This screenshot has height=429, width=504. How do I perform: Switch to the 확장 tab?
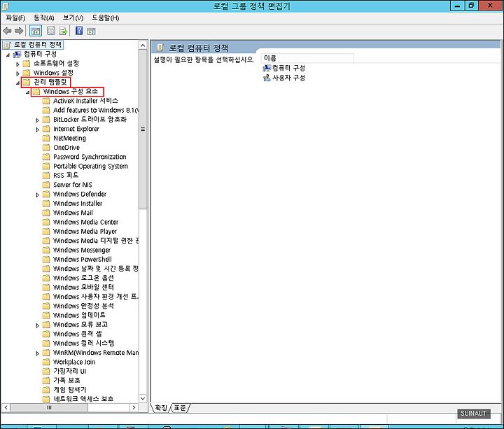161,408
